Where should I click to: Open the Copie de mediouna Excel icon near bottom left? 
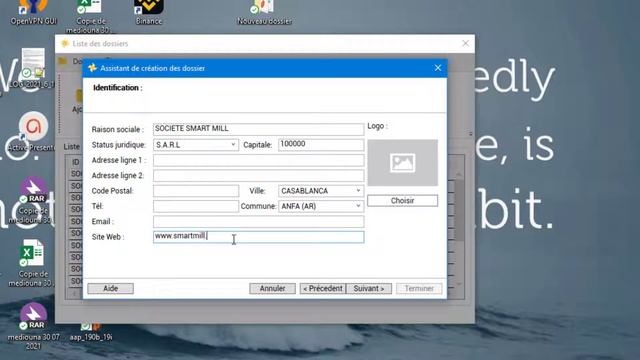[32, 263]
